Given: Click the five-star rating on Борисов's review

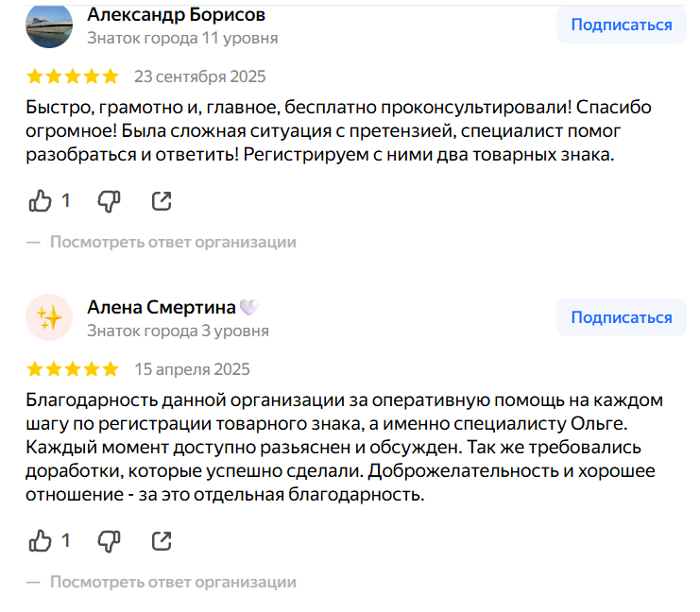Looking at the screenshot, I should click(x=73, y=76).
